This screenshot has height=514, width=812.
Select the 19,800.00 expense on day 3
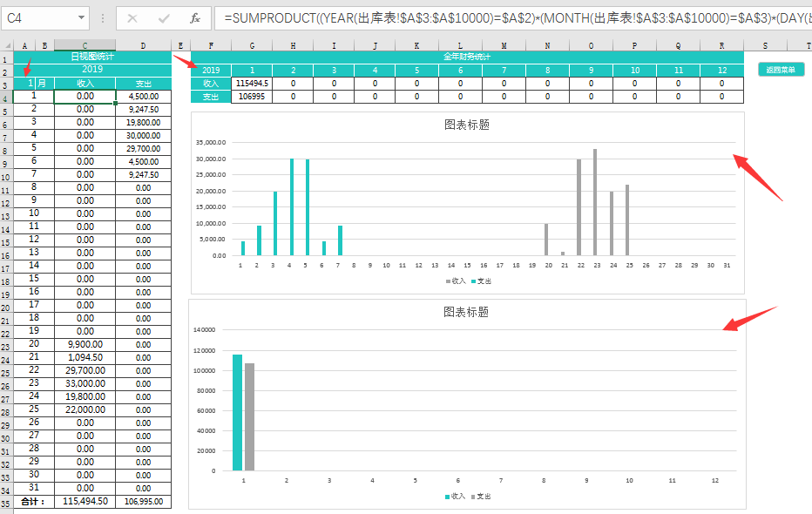(144, 123)
